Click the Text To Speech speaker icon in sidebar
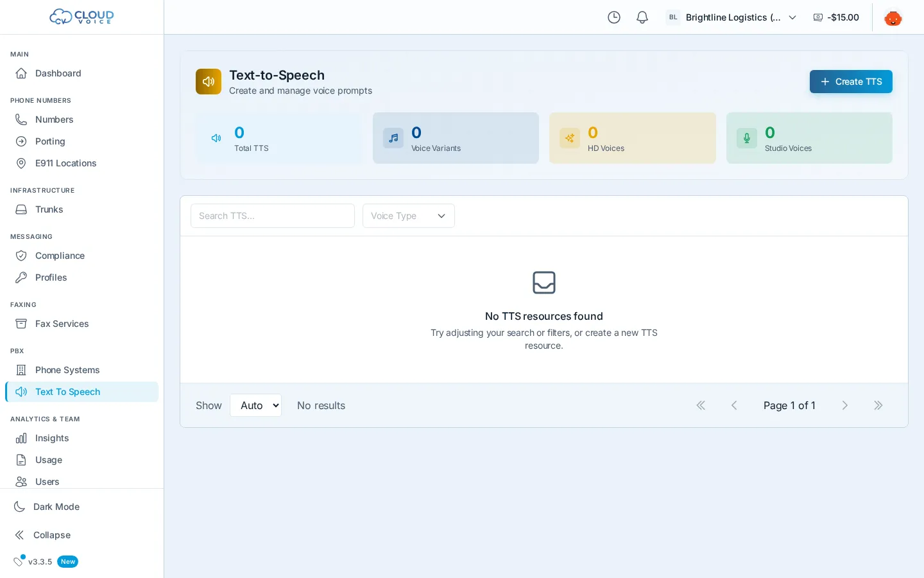The image size is (924, 578). point(21,392)
